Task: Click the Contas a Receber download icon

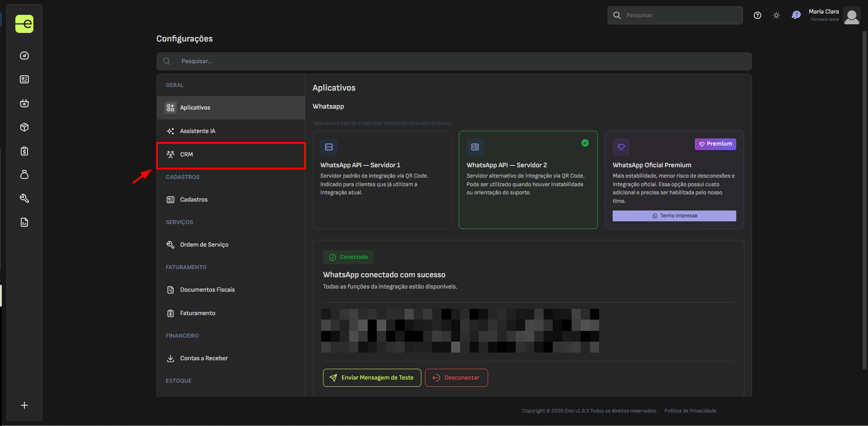Action: pyautogui.click(x=171, y=358)
